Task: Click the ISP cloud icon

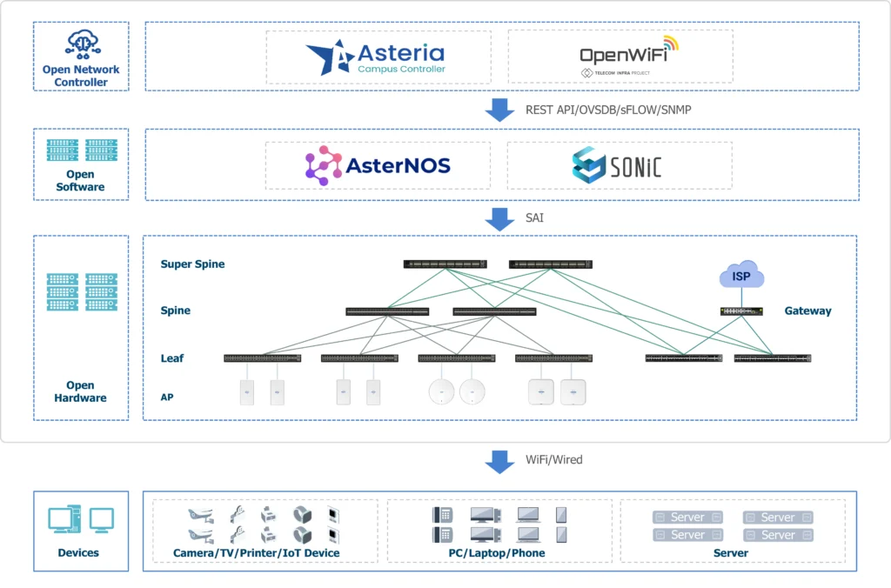Action: (x=741, y=275)
